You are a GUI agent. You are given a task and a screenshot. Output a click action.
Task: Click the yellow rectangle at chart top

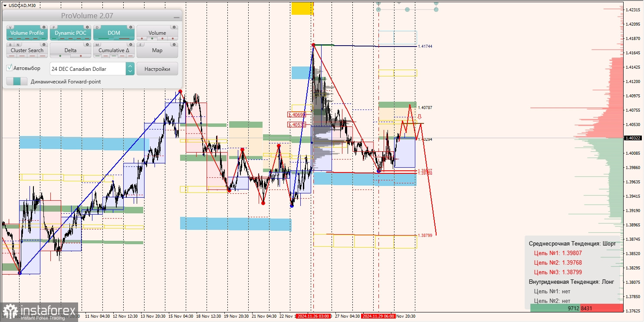302,8
